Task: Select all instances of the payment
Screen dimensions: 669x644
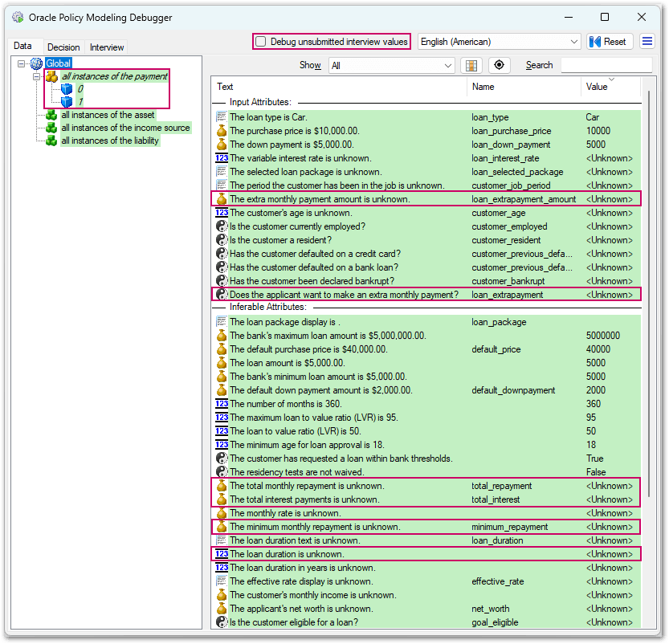Action: pos(114,76)
